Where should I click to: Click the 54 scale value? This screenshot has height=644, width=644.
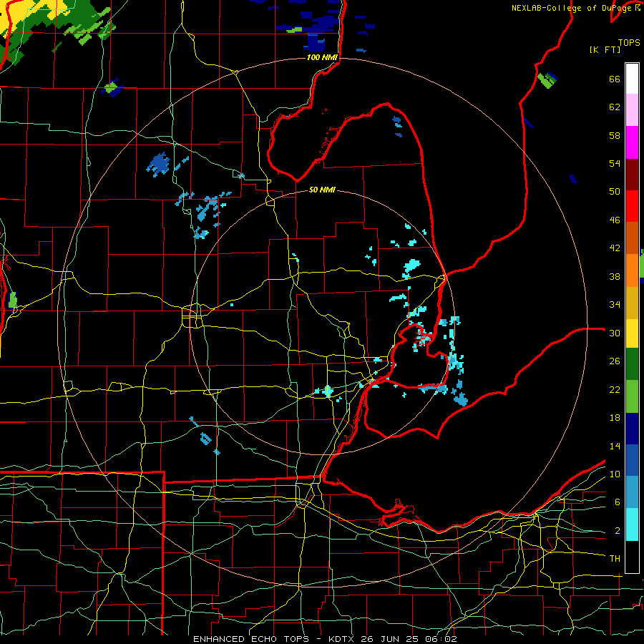click(615, 163)
